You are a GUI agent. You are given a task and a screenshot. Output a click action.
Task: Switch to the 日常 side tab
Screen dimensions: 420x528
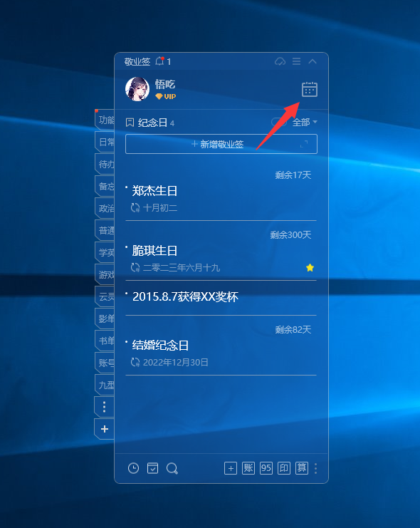tap(105, 142)
